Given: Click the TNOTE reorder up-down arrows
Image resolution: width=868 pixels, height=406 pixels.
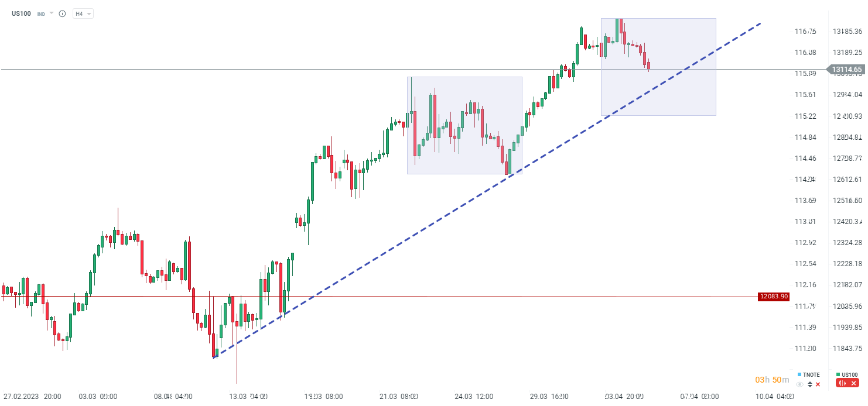Looking at the screenshot, I should click(809, 384).
